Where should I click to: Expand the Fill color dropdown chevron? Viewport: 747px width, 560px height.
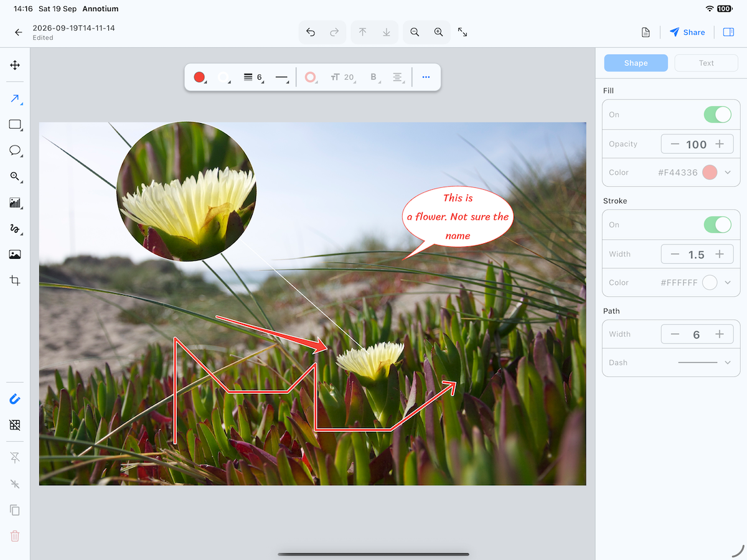click(x=728, y=172)
